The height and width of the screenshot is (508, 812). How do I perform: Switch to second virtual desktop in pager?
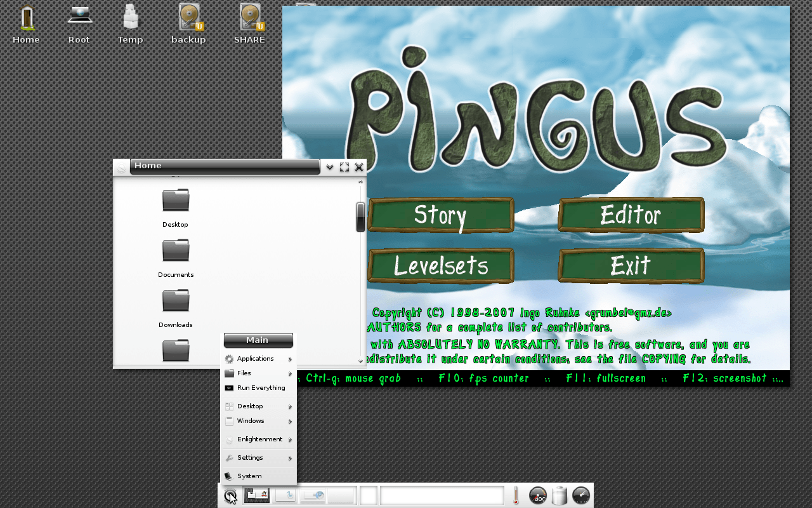pos(285,495)
